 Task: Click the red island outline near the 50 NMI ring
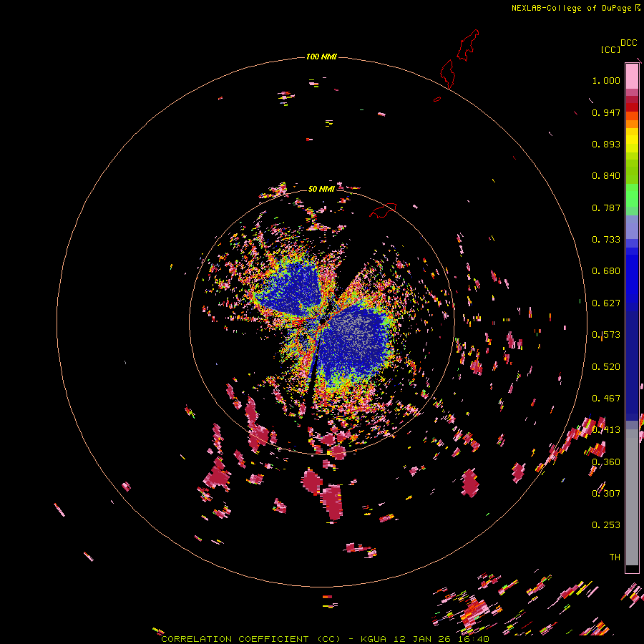click(x=383, y=210)
